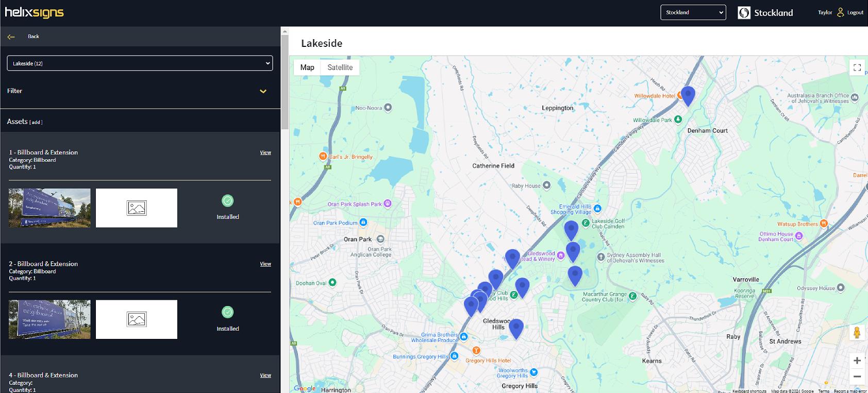Click the Installed check for asset 2
The height and width of the screenshot is (393, 868).
click(x=227, y=312)
